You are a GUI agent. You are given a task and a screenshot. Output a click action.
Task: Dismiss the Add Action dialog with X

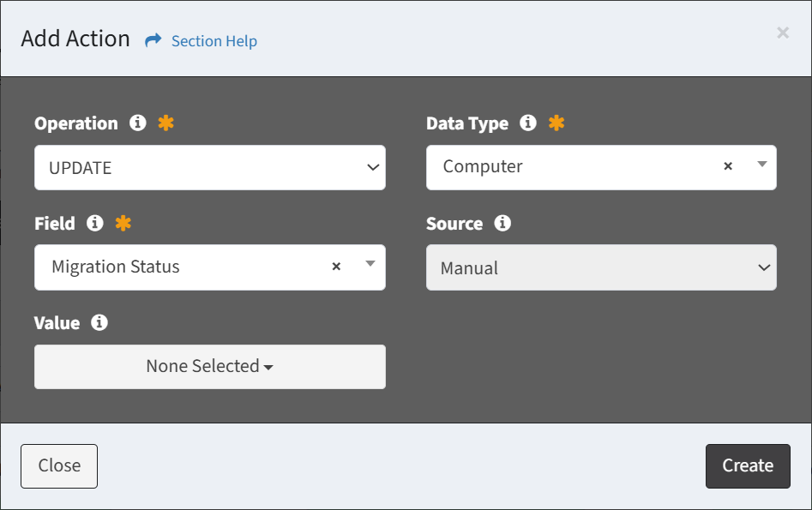(783, 33)
